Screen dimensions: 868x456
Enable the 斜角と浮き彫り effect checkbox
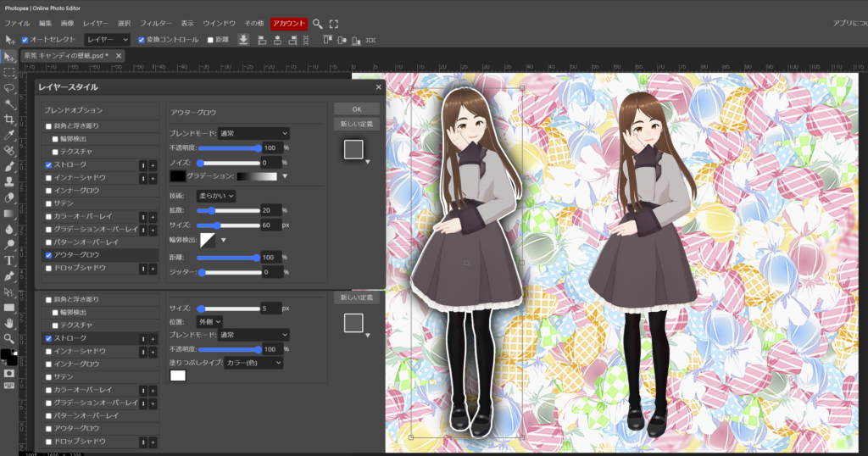click(49, 126)
